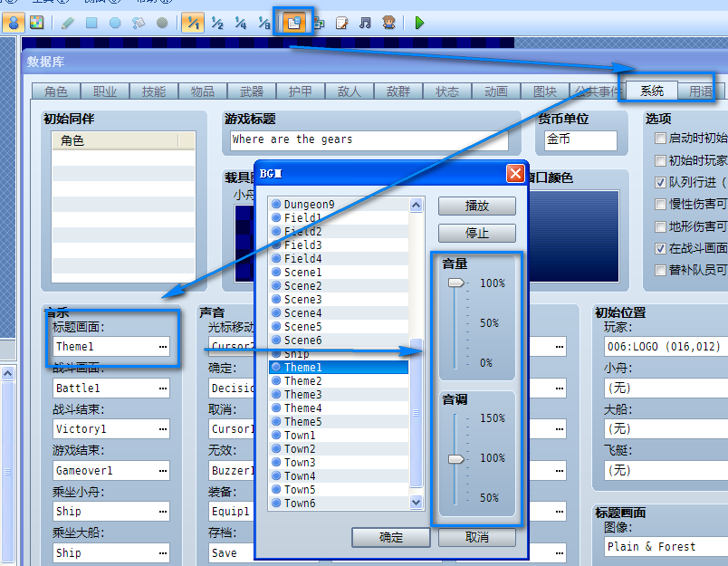Viewport: 728px width, 566px height.
Task: Click the 音调 pitch slider handle
Action: pyautogui.click(x=456, y=459)
